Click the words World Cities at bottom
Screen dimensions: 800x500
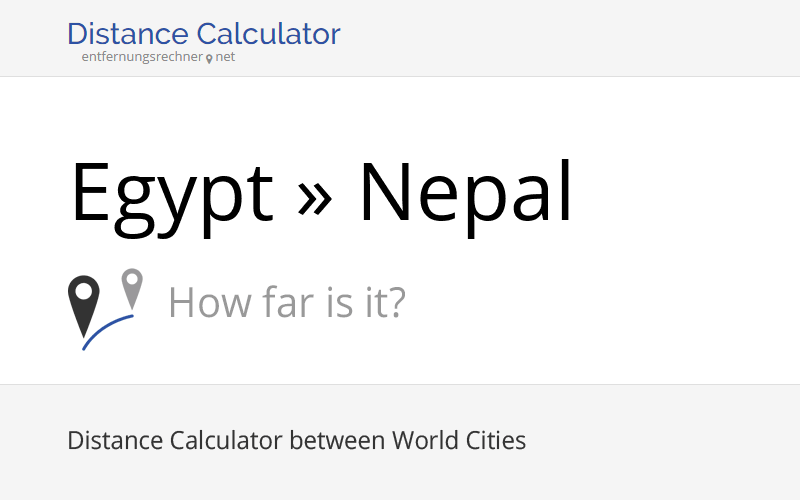click(x=459, y=440)
